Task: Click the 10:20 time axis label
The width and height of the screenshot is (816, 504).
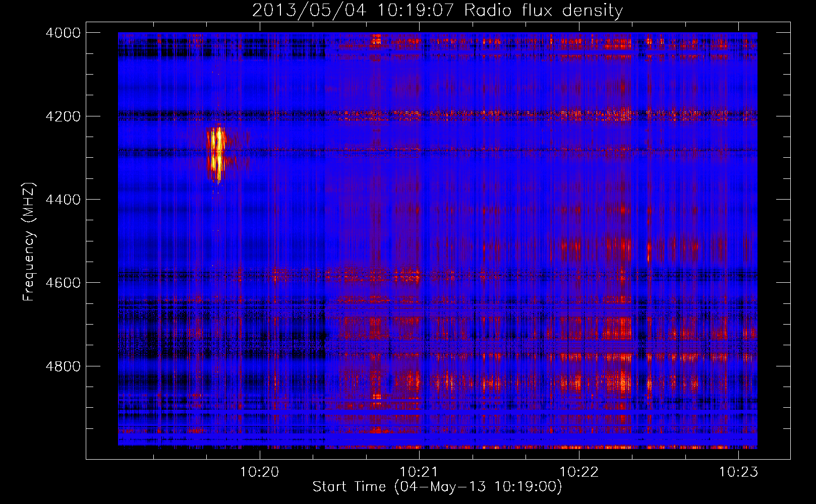Action: coord(259,472)
